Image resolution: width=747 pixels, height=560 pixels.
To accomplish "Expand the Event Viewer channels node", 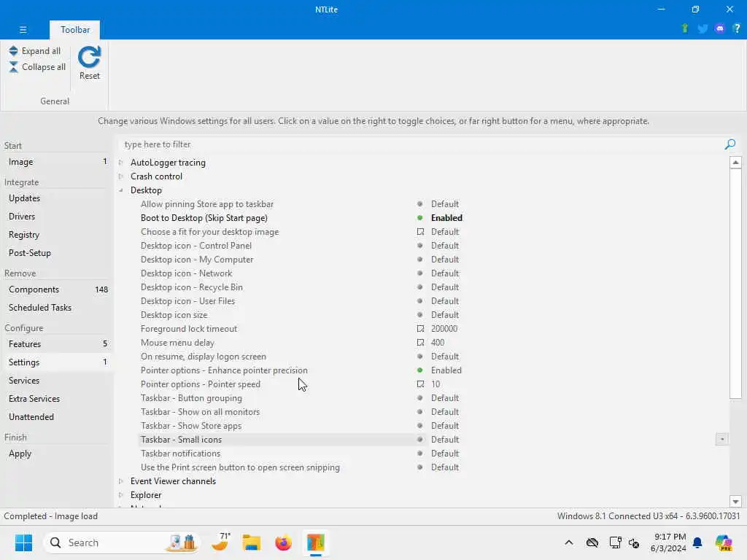I will pyautogui.click(x=121, y=481).
